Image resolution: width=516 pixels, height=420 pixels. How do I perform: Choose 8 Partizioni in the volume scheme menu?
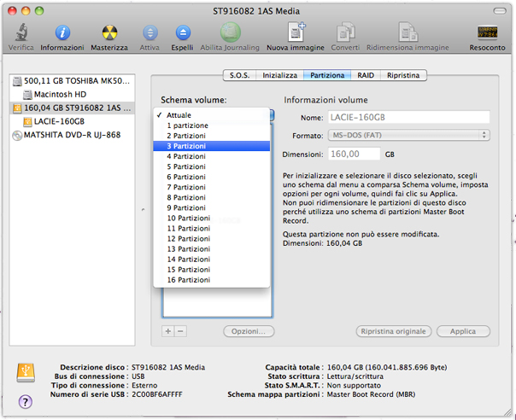click(x=186, y=197)
